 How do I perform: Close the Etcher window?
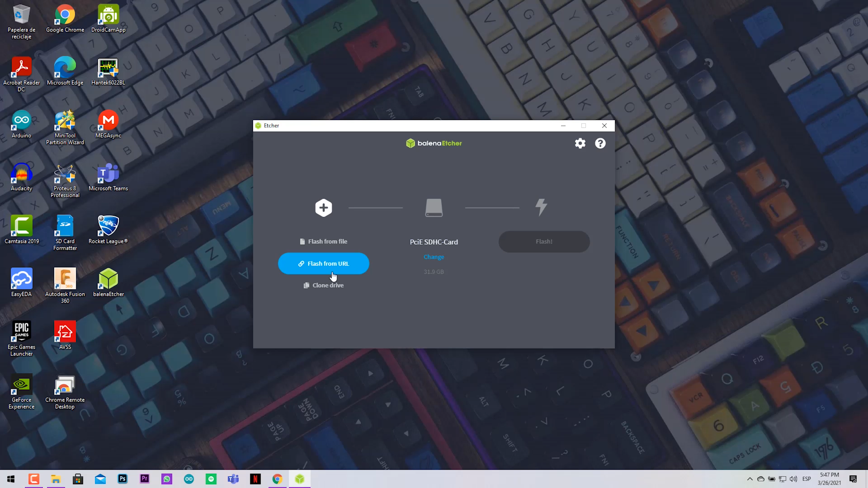pos(604,126)
